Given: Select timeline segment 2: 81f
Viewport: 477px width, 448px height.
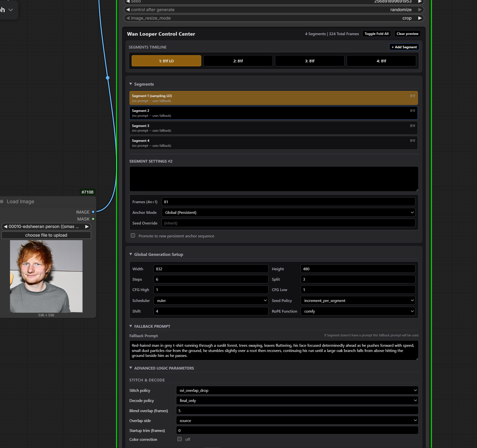Looking at the screenshot, I should coord(238,61).
